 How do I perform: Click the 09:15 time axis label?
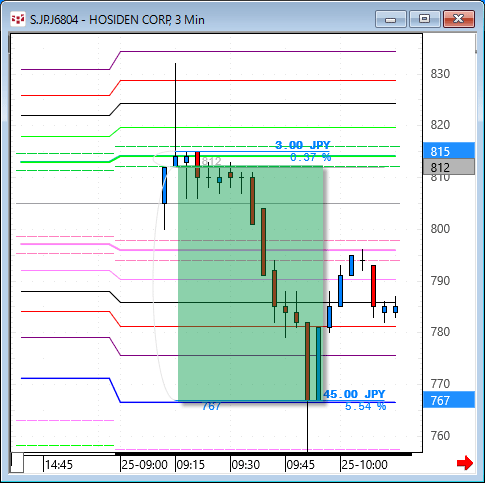[x=190, y=464]
